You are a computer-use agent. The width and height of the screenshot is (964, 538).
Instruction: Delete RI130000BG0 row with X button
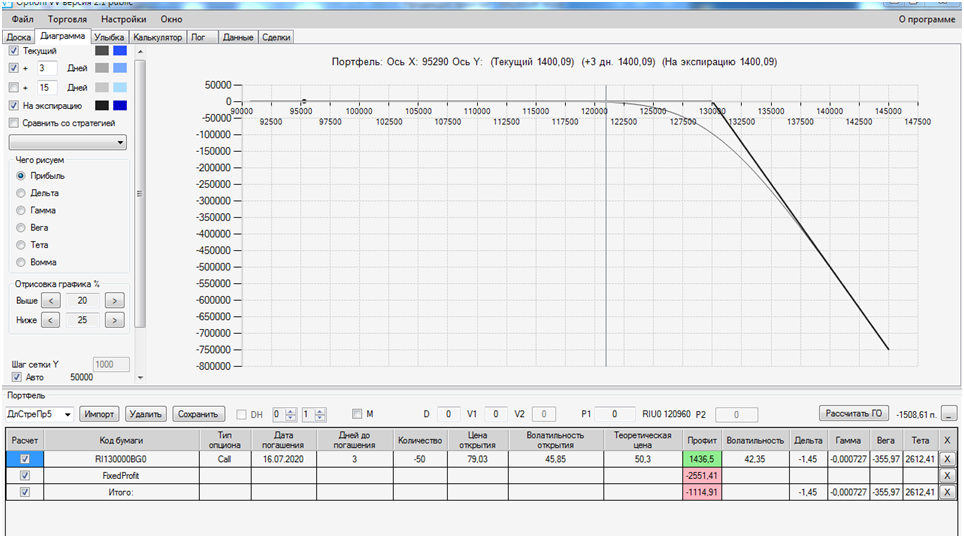947,459
